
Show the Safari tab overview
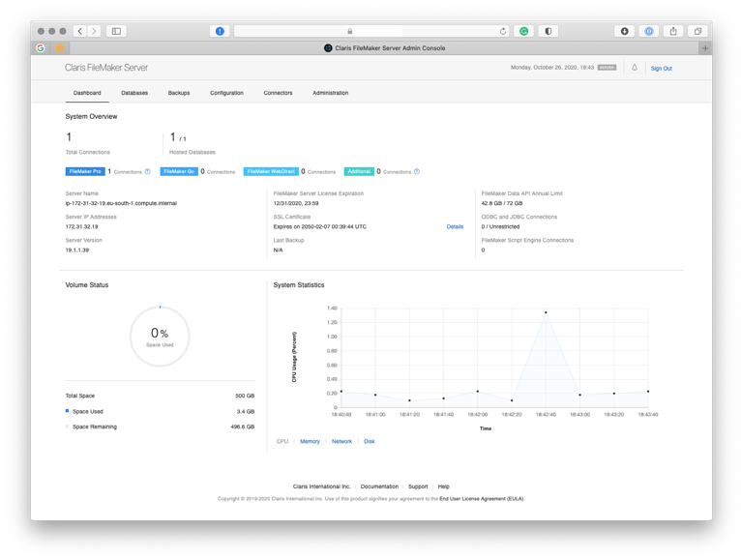click(x=697, y=31)
